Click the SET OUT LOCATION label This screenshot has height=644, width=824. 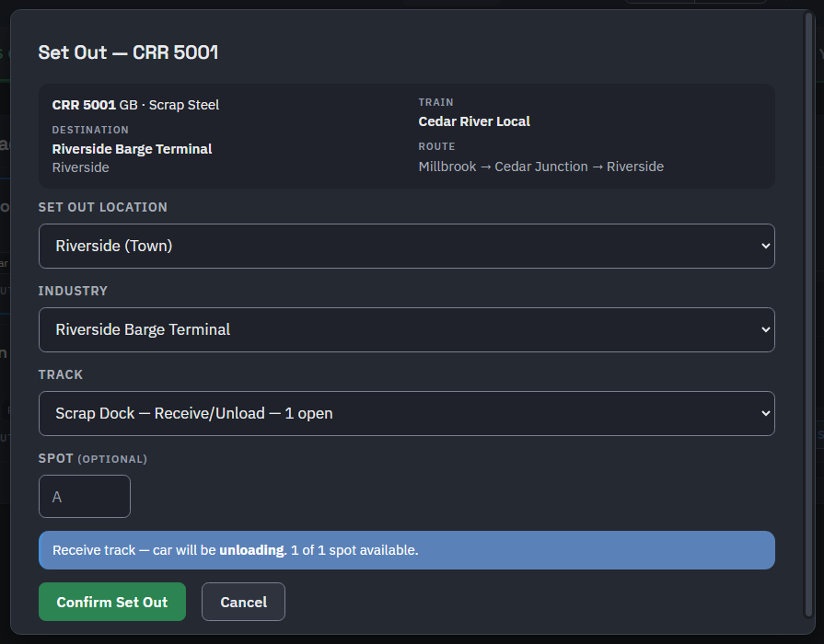(x=103, y=208)
